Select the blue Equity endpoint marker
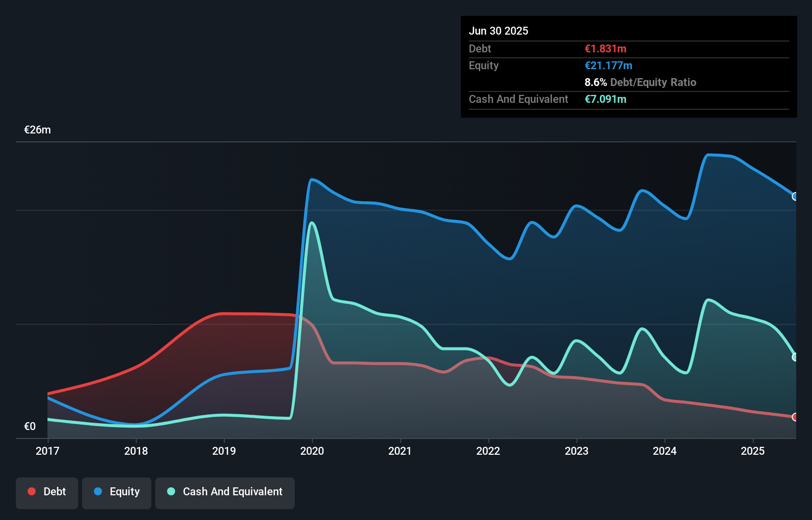This screenshot has width=812, height=520. (x=795, y=196)
